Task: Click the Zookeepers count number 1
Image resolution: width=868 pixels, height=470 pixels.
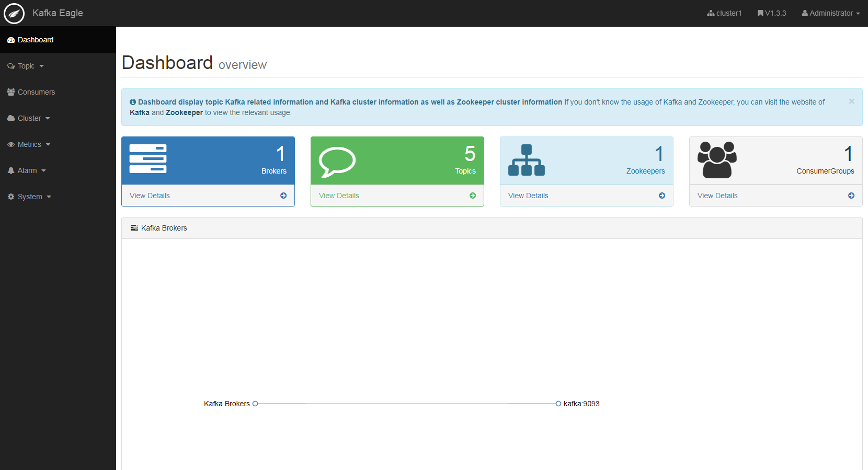Action: tap(659, 154)
